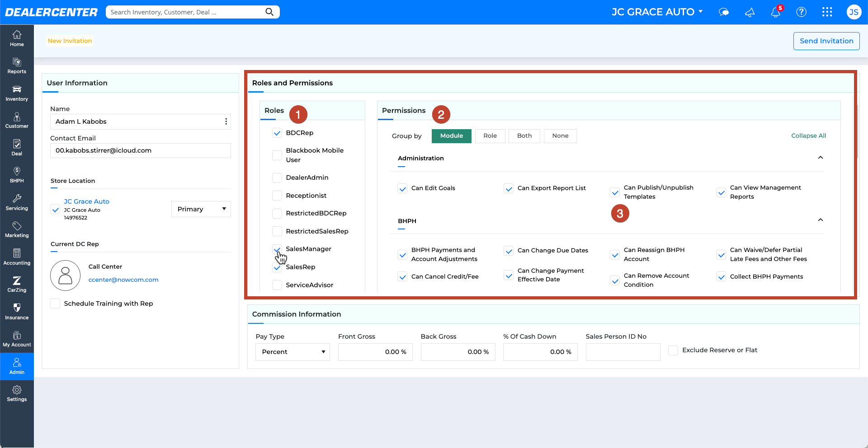Open the Insurance section
Screen dimensions: 868x448
click(x=17, y=312)
